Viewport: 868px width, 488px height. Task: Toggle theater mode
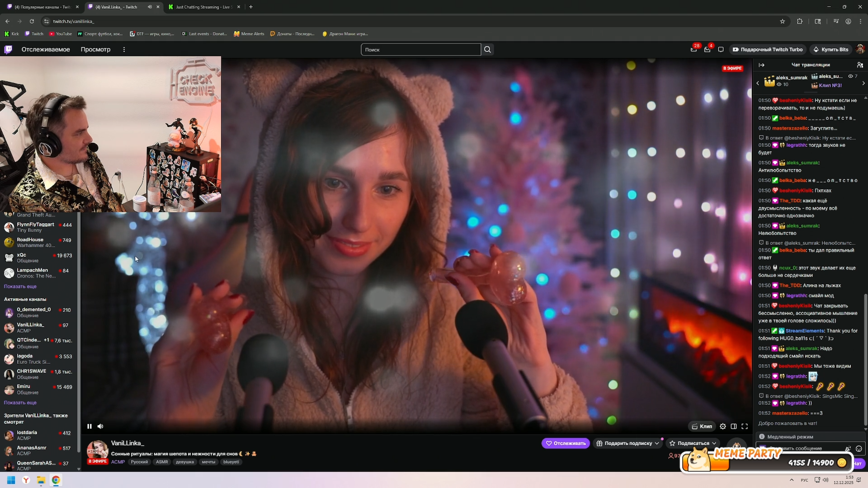point(734,426)
